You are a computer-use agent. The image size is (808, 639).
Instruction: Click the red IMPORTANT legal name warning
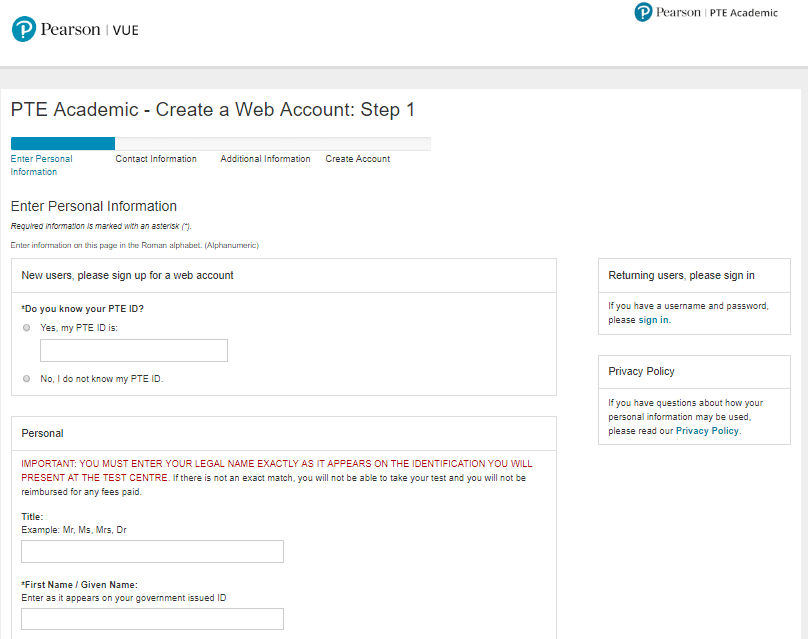click(277, 470)
